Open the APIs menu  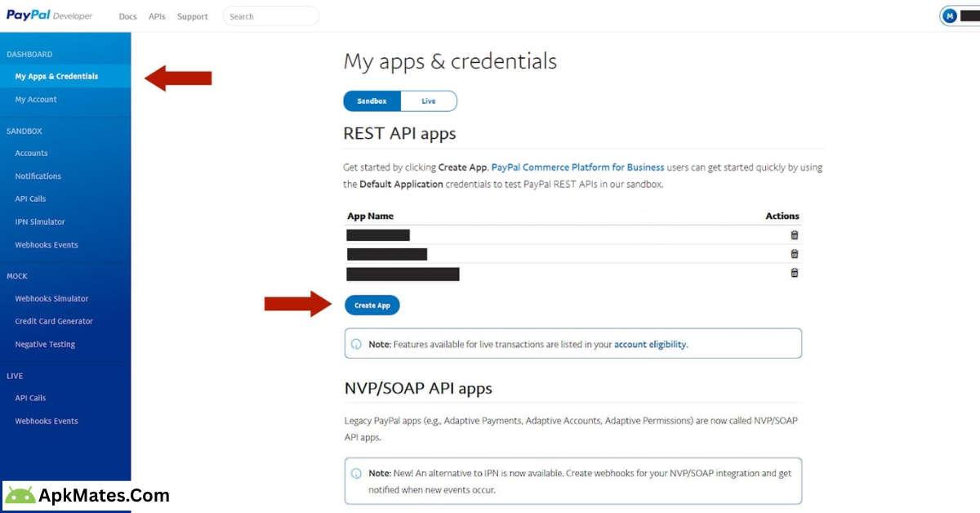click(157, 16)
